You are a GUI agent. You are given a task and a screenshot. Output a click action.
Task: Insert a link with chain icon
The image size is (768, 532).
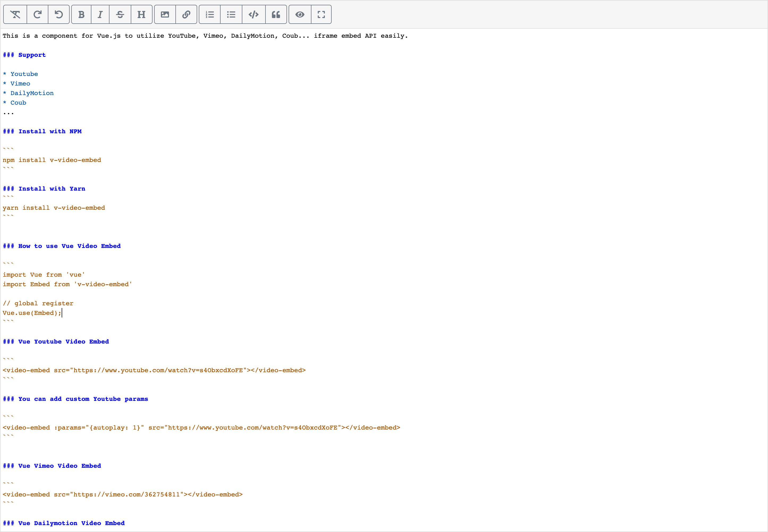(x=186, y=14)
